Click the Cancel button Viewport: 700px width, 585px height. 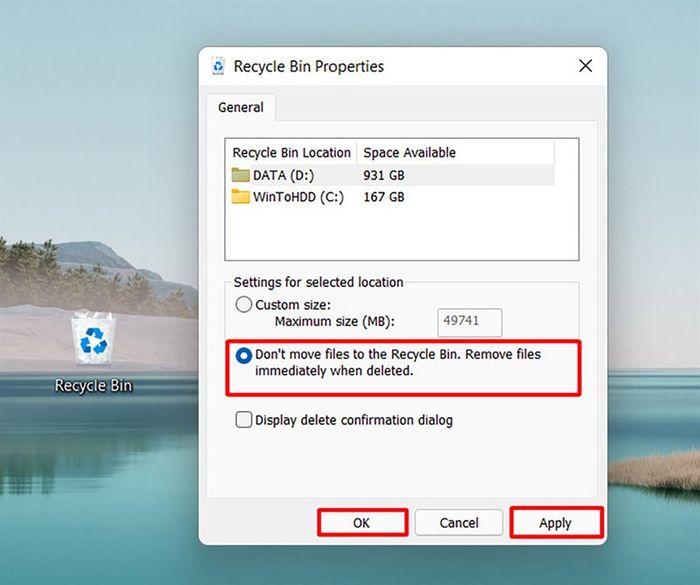459,522
